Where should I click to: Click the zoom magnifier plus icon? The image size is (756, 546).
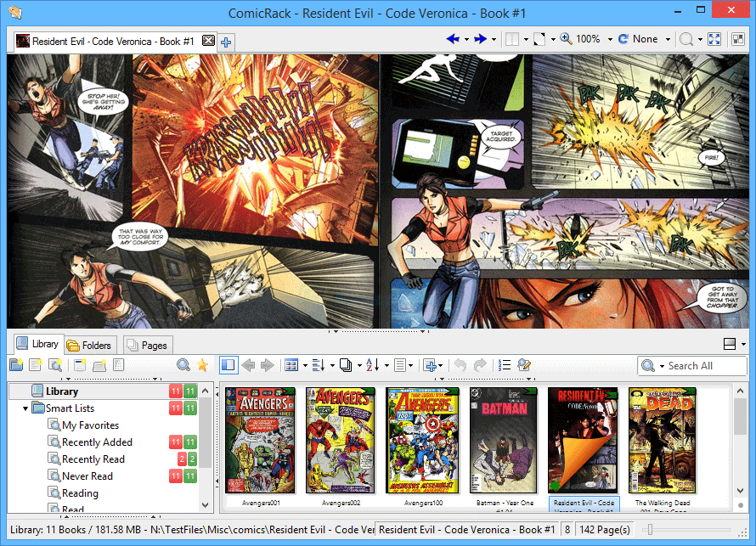click(566, 39)
